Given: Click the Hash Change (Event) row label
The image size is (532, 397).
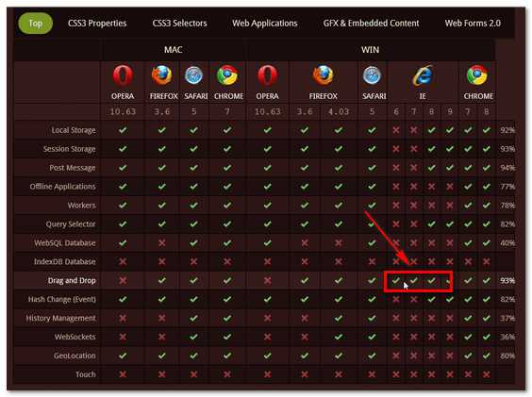Looking at the screenshot, I should pos(61,299).
